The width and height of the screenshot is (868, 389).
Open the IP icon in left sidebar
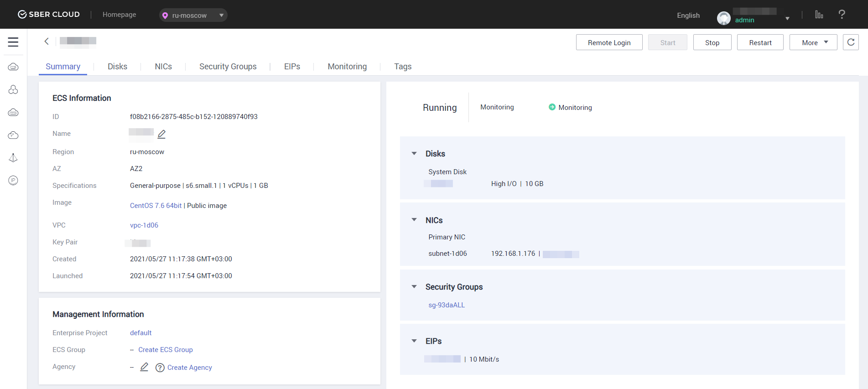pyautogui.click(x=13, y=181)
